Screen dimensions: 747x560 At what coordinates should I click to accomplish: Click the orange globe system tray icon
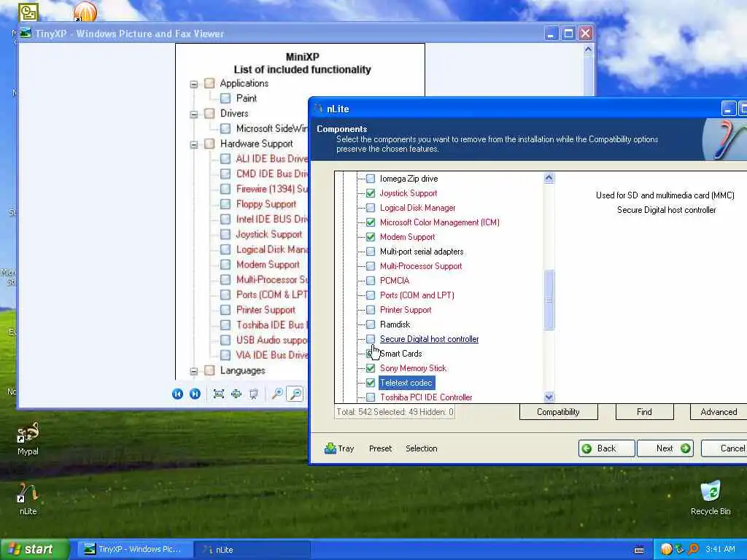(666, 549)
